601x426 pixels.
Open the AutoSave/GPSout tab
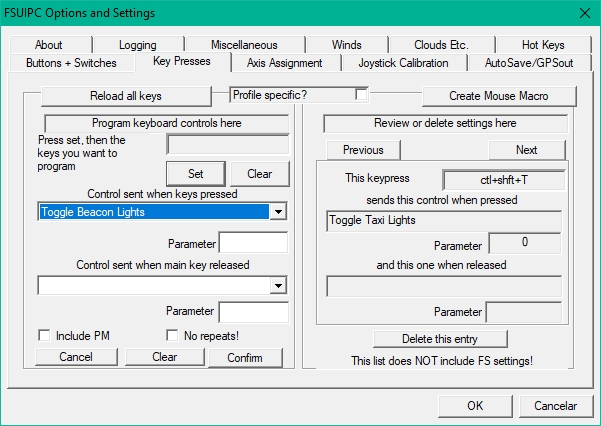pyautogui.click(x=529, y=63)
